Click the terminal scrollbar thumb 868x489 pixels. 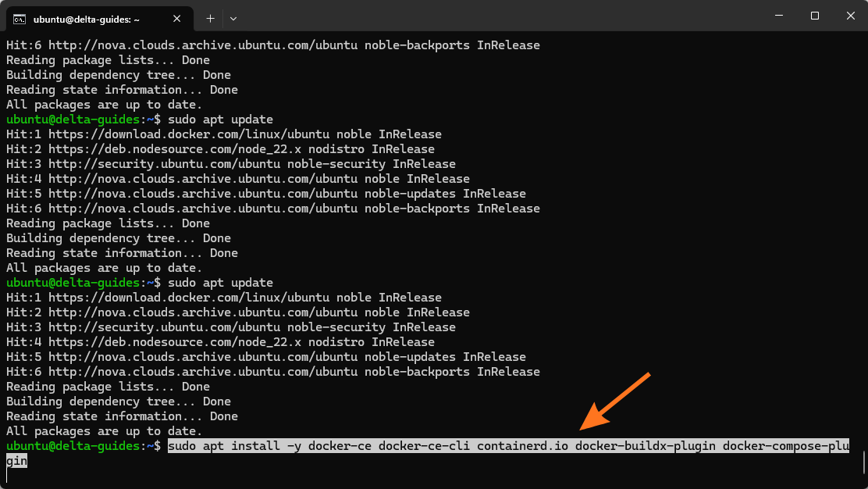tap(863, 462)
